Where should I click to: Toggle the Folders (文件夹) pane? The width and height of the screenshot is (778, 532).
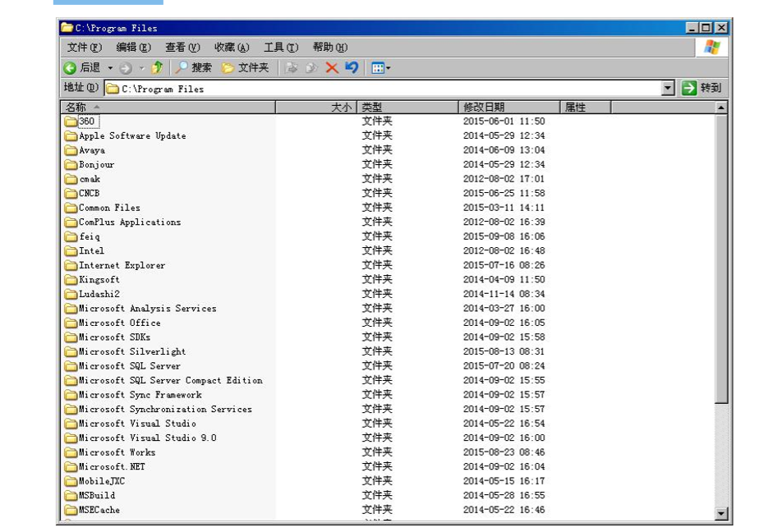[245, 67]
